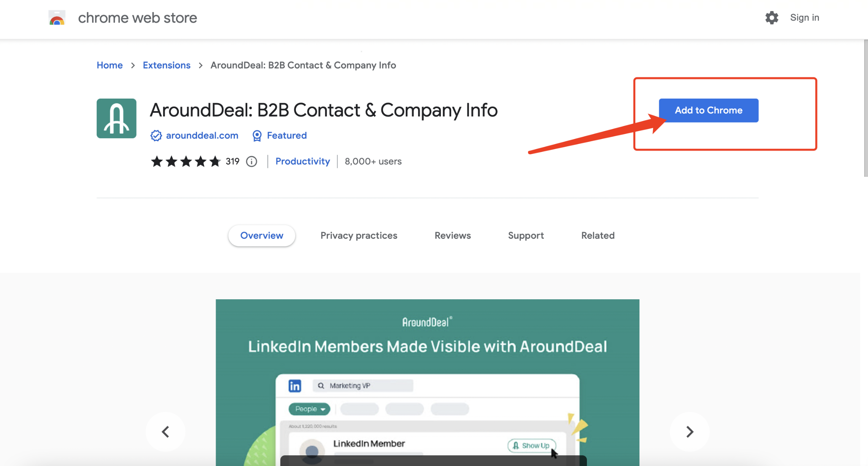Open the arounddeal.com publisher link
Viewport: 868px width, 466px height.
202,136
